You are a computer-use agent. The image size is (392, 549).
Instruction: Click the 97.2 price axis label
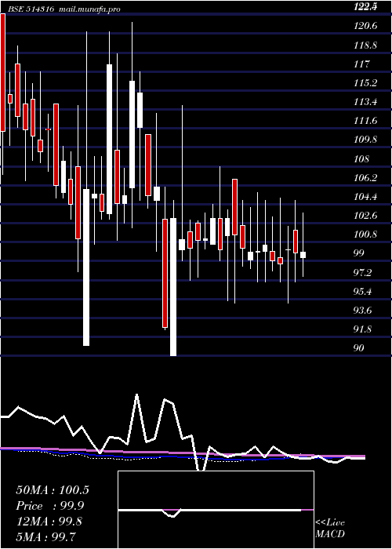pyautogui.click(x=363, y=273)
